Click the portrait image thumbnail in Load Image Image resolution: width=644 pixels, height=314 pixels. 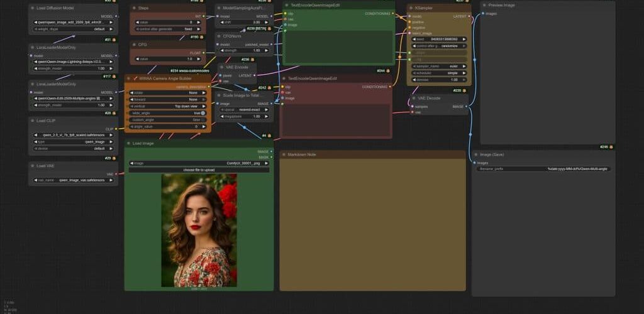199,230
